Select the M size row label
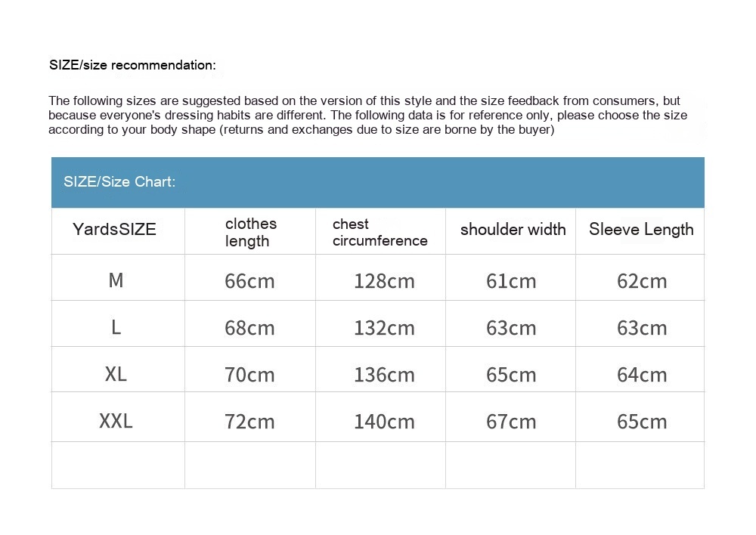 coord(116,280)
